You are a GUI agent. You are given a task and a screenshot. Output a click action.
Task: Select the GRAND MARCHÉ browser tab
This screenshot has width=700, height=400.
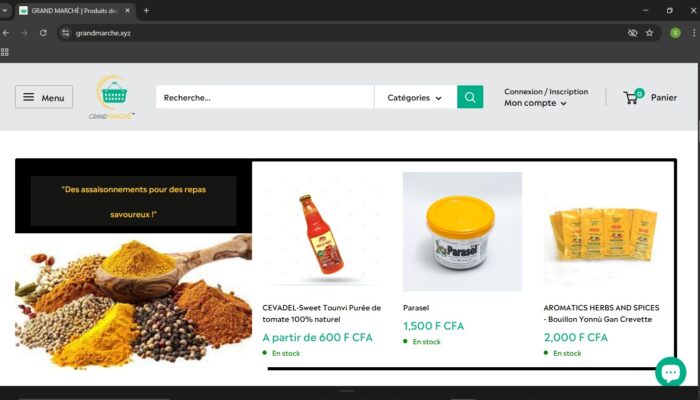click(x=75, y=11)
